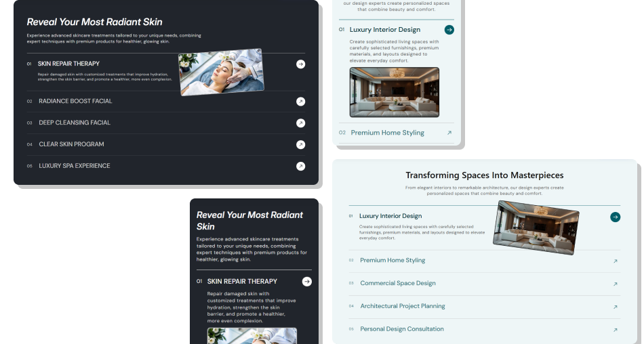Click arrow icon beside Personal Design Consultation
This screenshot has width=644, height=344.
(616, 330)
